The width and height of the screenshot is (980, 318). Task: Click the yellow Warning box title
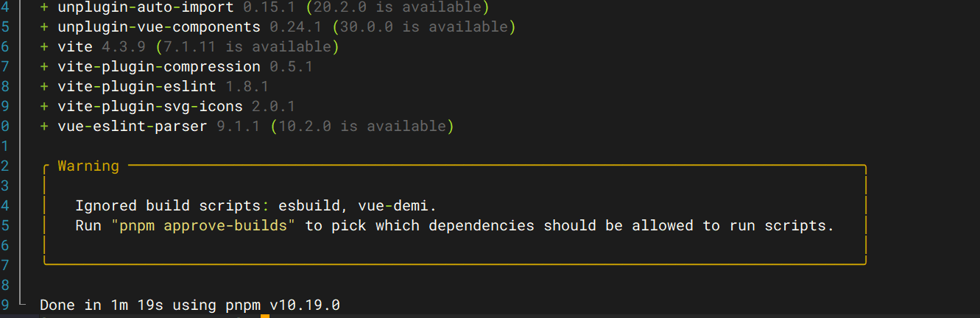pyautogui.click(x=88, y=166)
